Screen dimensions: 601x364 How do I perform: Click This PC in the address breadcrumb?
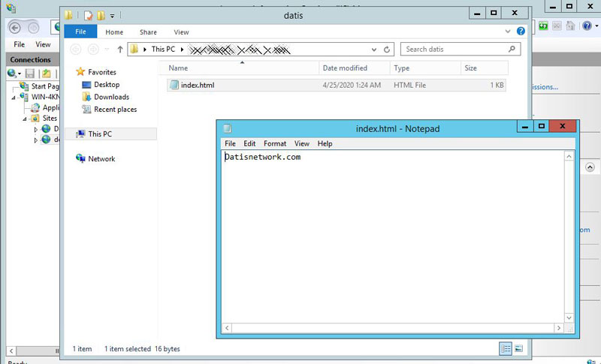[x=163, y=49]
